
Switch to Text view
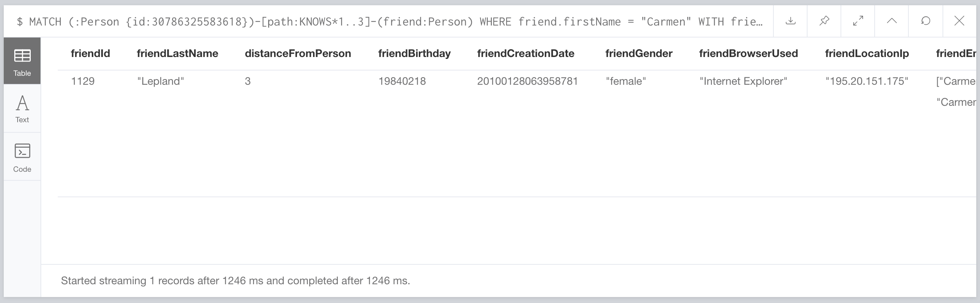coord(22,109)
